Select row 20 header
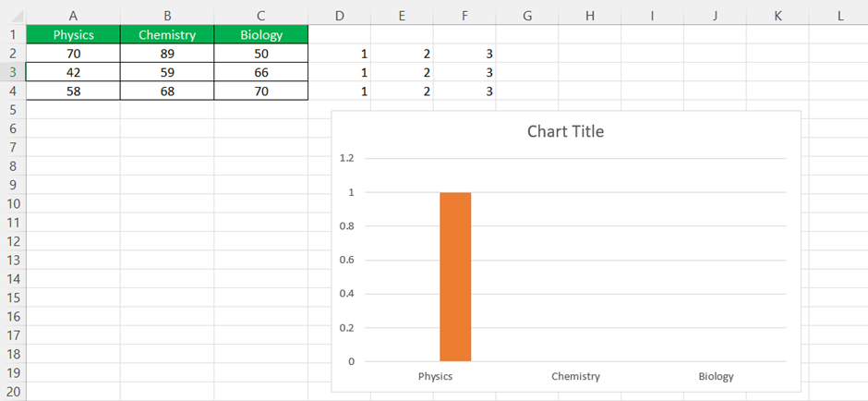 (13, 392)
